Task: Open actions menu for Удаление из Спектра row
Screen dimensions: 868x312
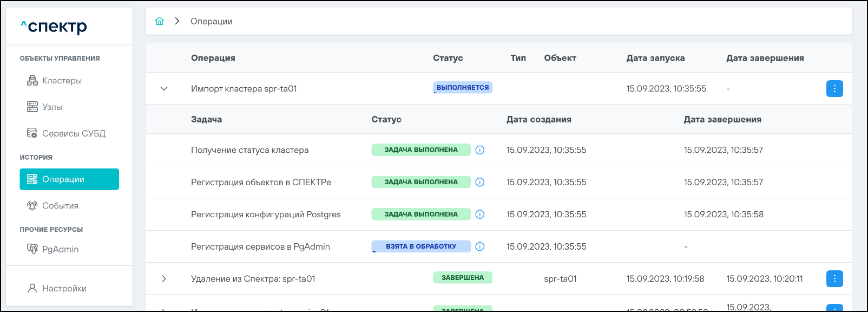Action: click(x=834, y=278)
